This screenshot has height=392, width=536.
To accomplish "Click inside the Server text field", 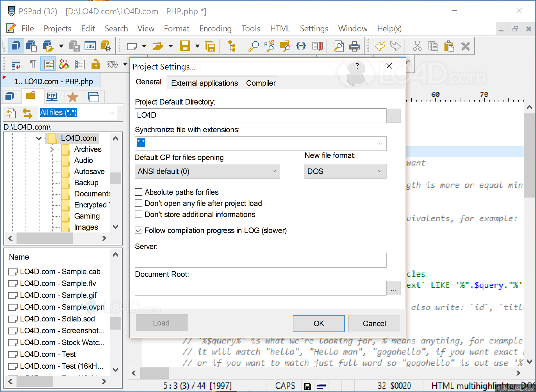I will point(260,260).
